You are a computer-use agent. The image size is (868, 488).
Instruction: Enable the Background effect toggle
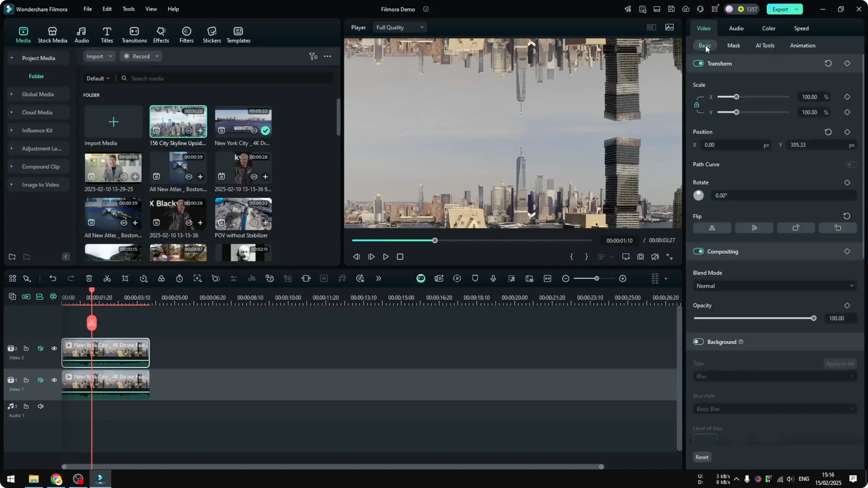click(698, 342)
